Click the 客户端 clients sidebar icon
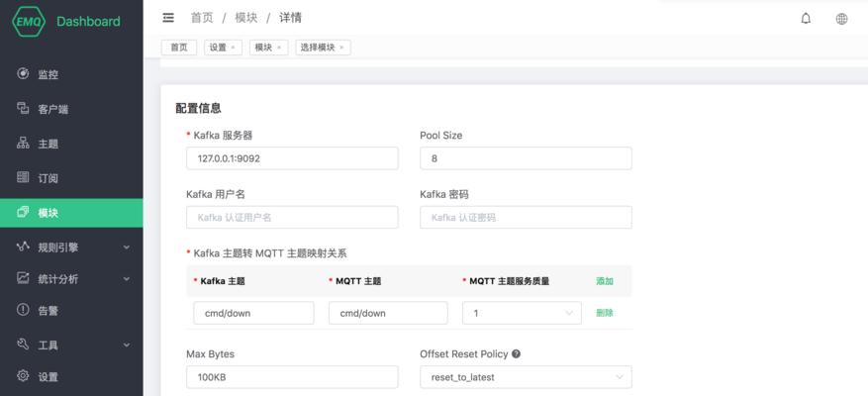Viewport: 868px width, 396px height. (23, 109)
